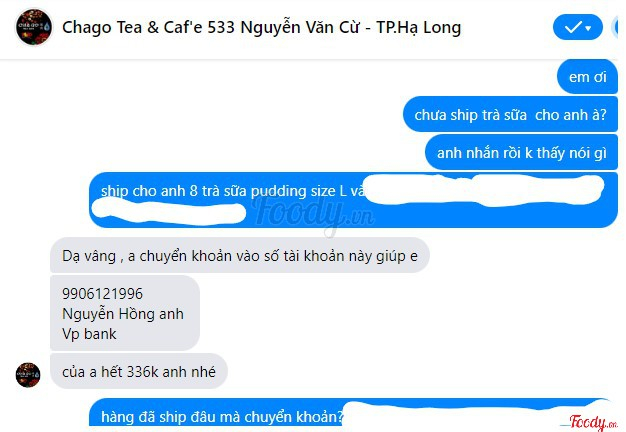626x432 pixels.
Task: Select the 'ship cho anh 8 trà sữa' message
Action: (353, 200)
